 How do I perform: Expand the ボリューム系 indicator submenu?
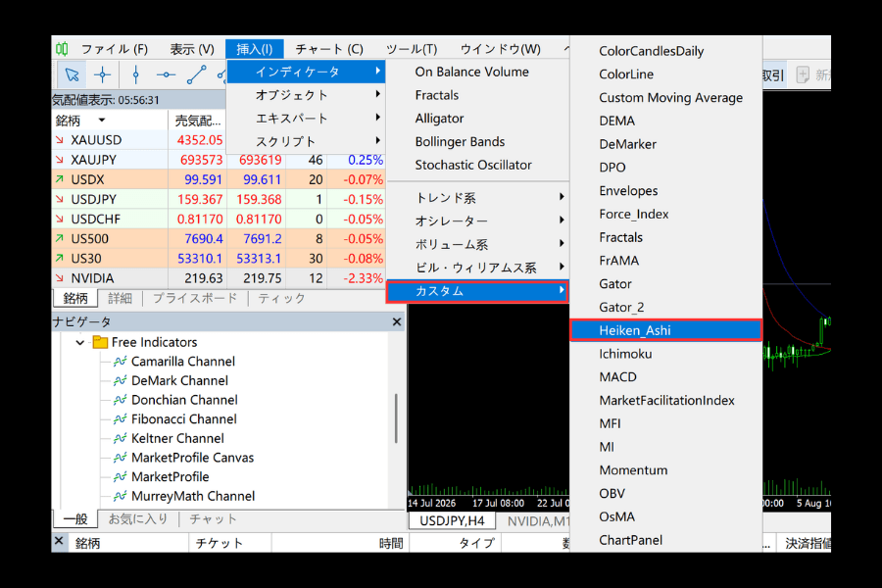[478, 244]
